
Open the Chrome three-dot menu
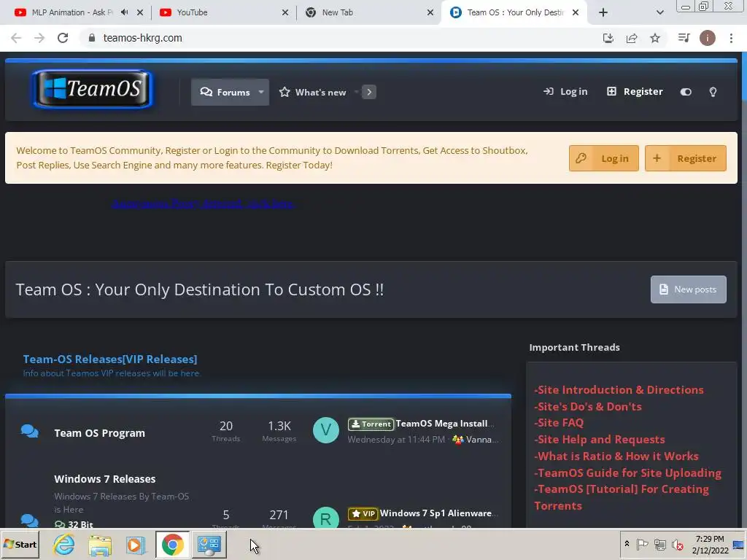click(731, 38)
